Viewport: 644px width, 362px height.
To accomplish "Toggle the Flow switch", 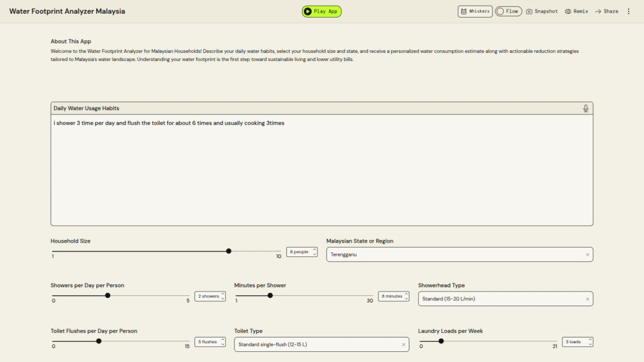I will (x=508, y=11).
